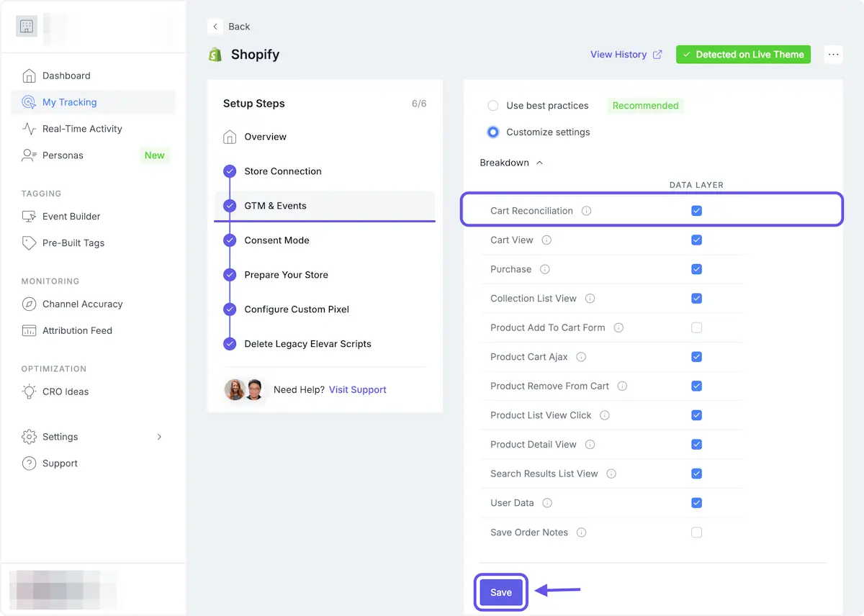Click the info icon next to Product Remove From Cart
864x616 pixels.
[622, 386]
